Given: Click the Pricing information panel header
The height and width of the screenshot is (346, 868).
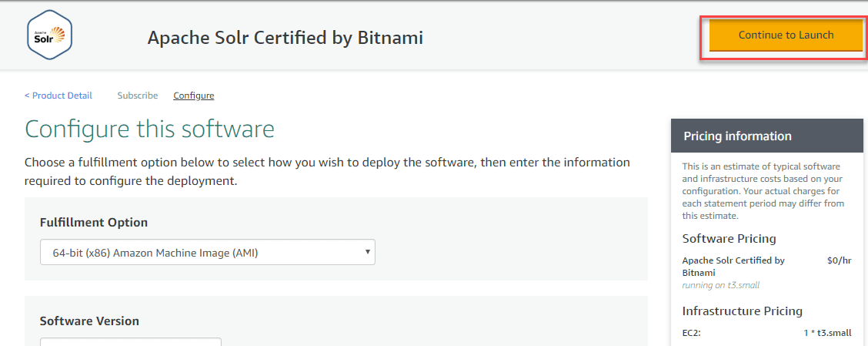Looking at the screenshot, I should point(766,136).
